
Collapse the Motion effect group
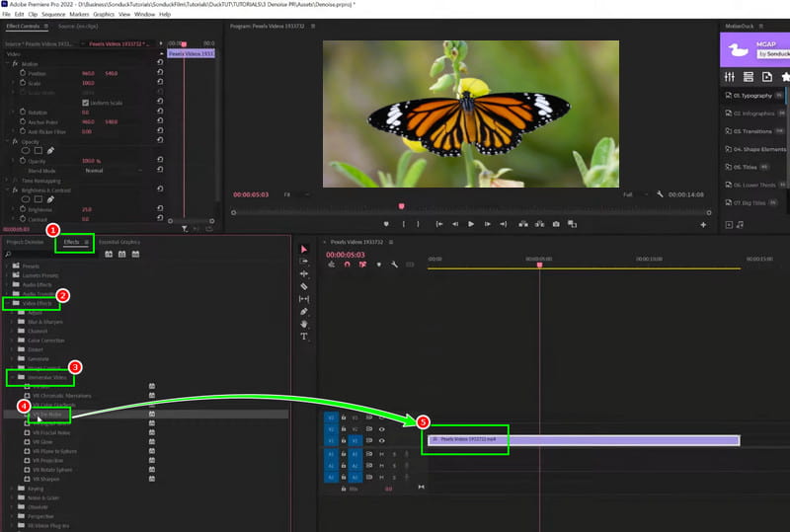pos(8,64)
